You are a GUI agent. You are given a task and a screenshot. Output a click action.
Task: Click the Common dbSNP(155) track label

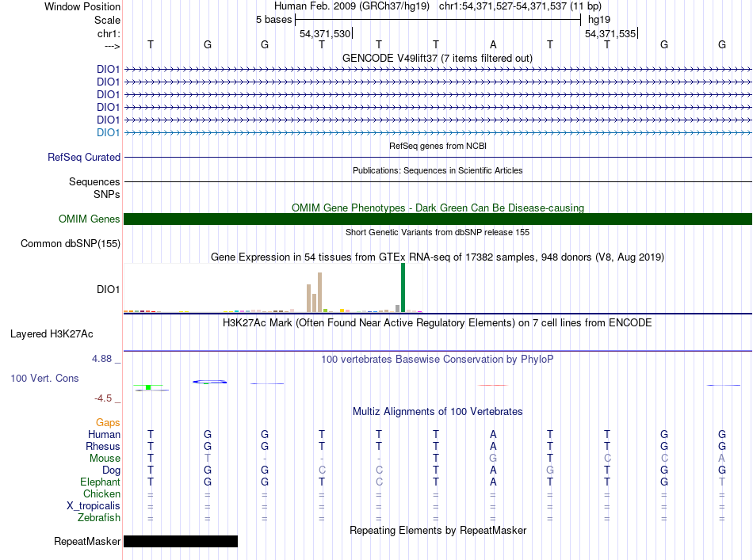pos(70,243)
